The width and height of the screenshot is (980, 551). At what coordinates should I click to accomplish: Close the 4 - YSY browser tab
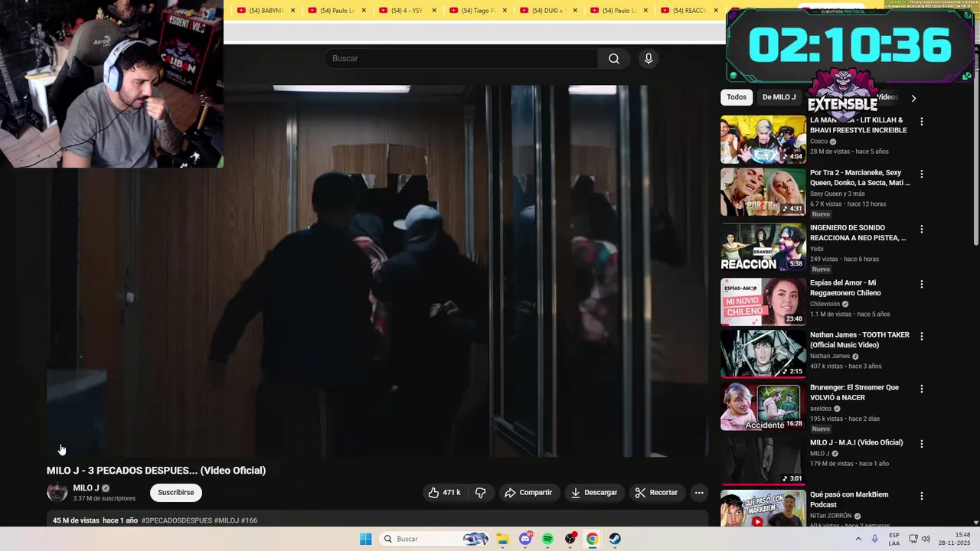coord(434,11)
